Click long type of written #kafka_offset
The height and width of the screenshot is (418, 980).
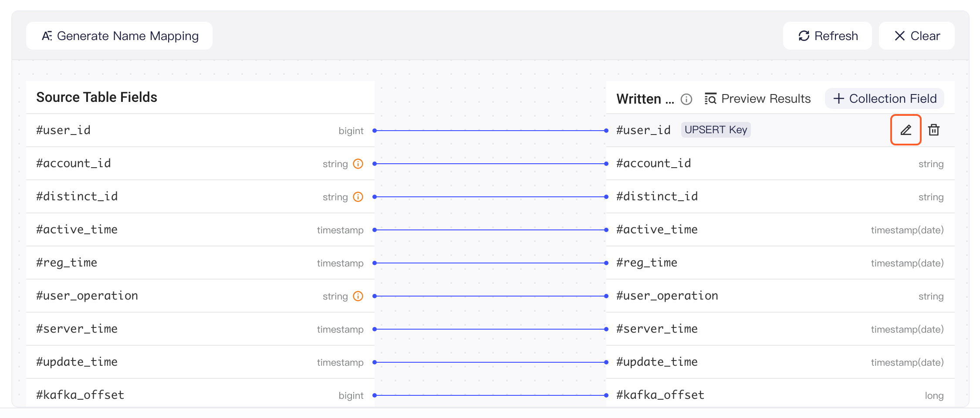click(x=934, y=395)
